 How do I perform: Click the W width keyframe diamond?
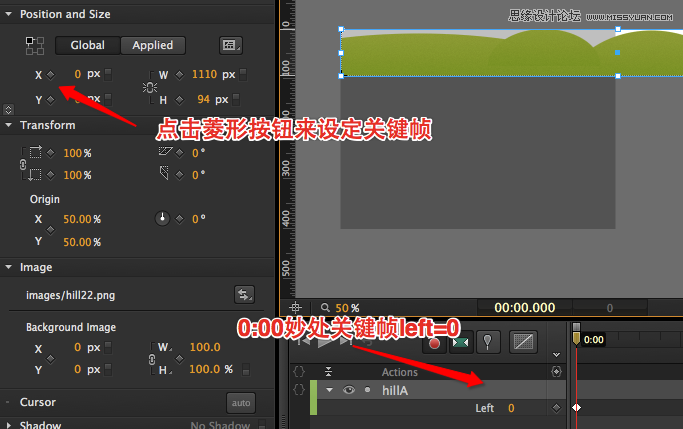(179, 74)
